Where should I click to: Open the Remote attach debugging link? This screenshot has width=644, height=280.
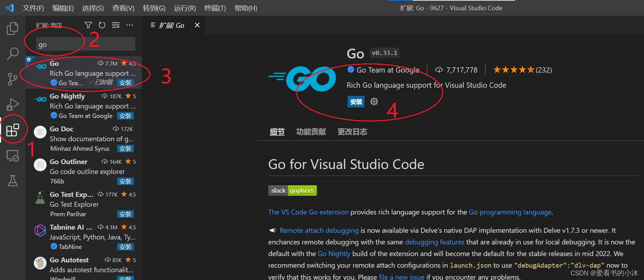tap(319, 230)
